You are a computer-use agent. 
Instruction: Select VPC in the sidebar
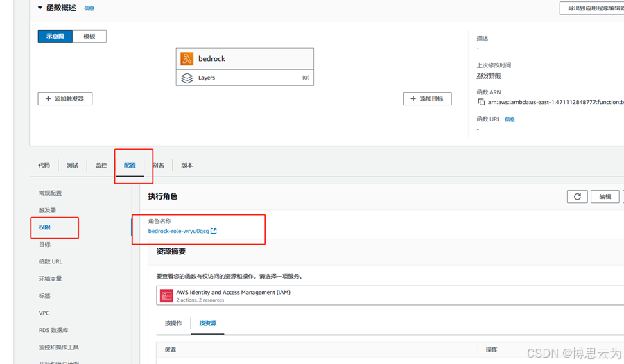coord(44,313)
